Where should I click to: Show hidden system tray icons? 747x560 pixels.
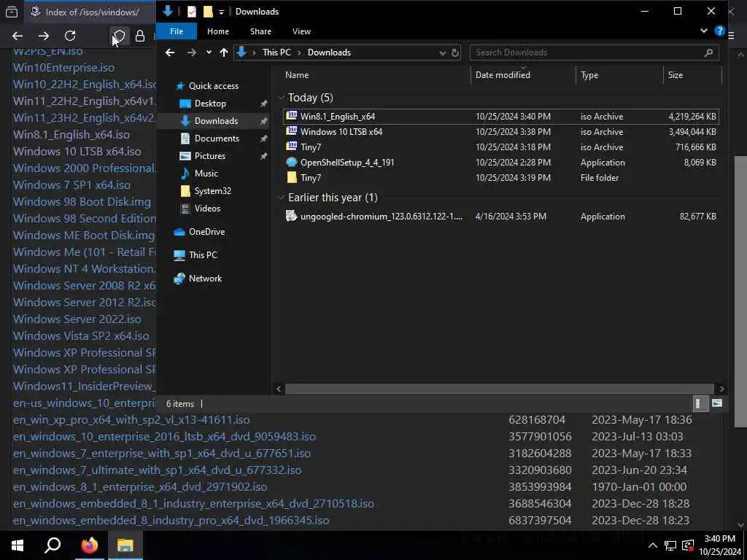653,545
